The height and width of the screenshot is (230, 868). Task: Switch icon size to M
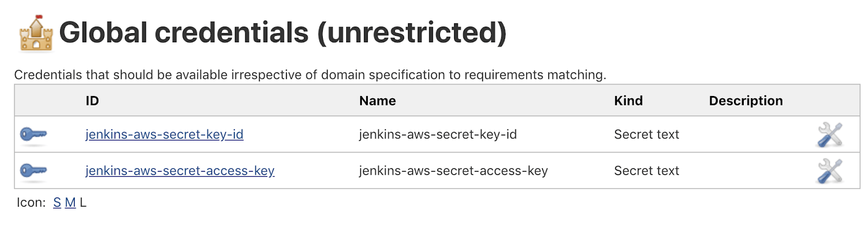click(x=70, y=203)
